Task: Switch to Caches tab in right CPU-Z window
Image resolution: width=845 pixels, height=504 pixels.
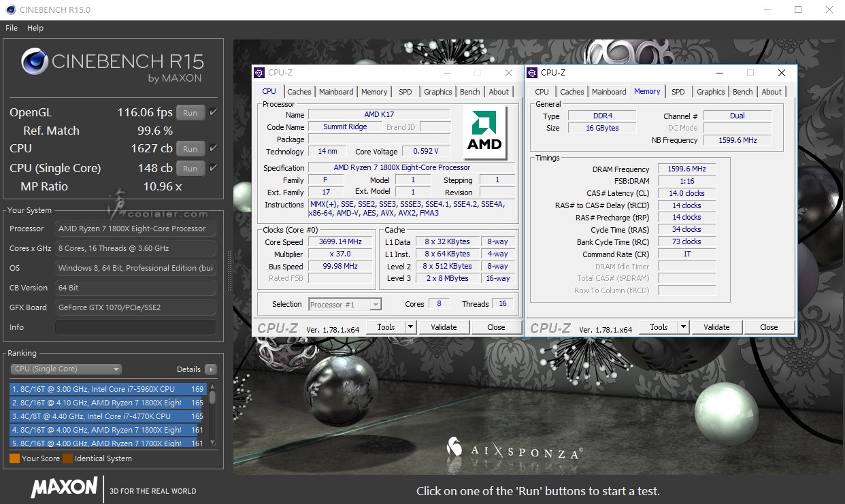Action: tap(572, 92)
